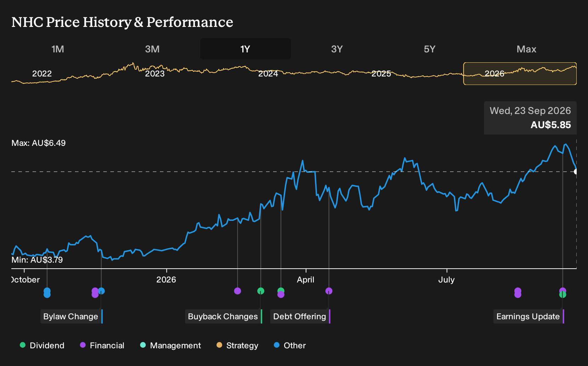Click the green Dividend marker above Buyback Changes

point(261,291)
